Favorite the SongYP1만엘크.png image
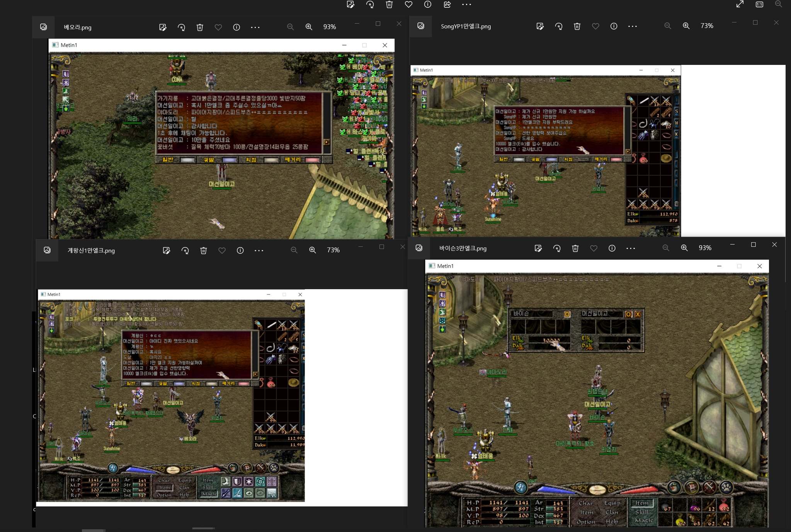The image size is (791, 532). (595, 26)
